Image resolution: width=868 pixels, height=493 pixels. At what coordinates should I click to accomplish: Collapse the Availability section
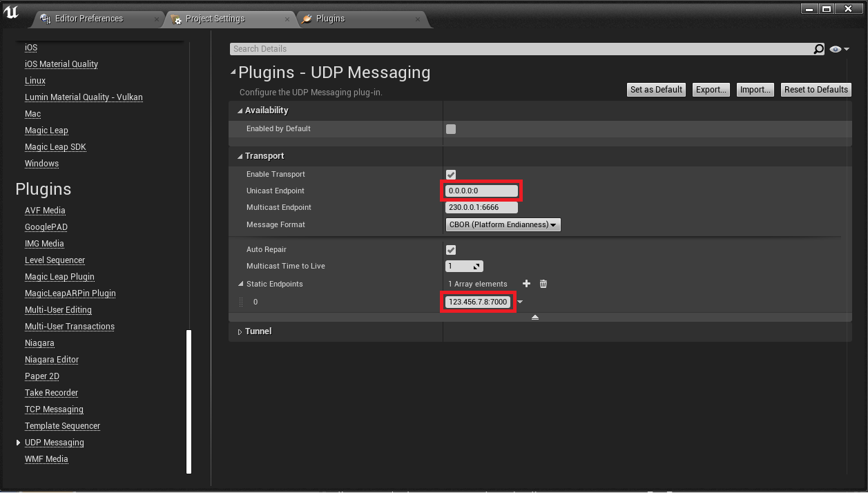click(240, 110)
